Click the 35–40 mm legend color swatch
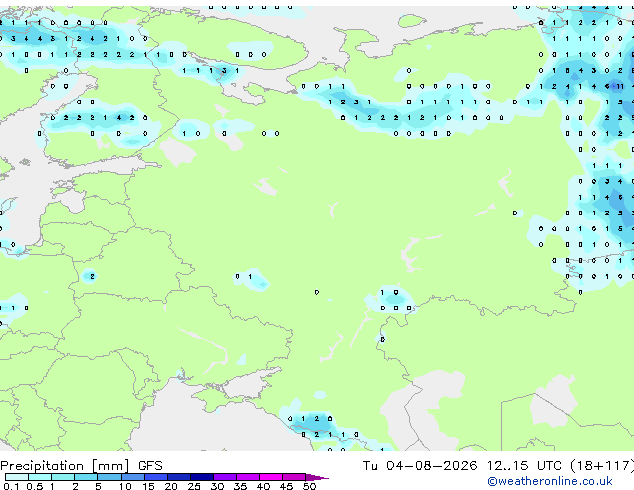Viewport: 634px width, 490px height. coord(248,477)
